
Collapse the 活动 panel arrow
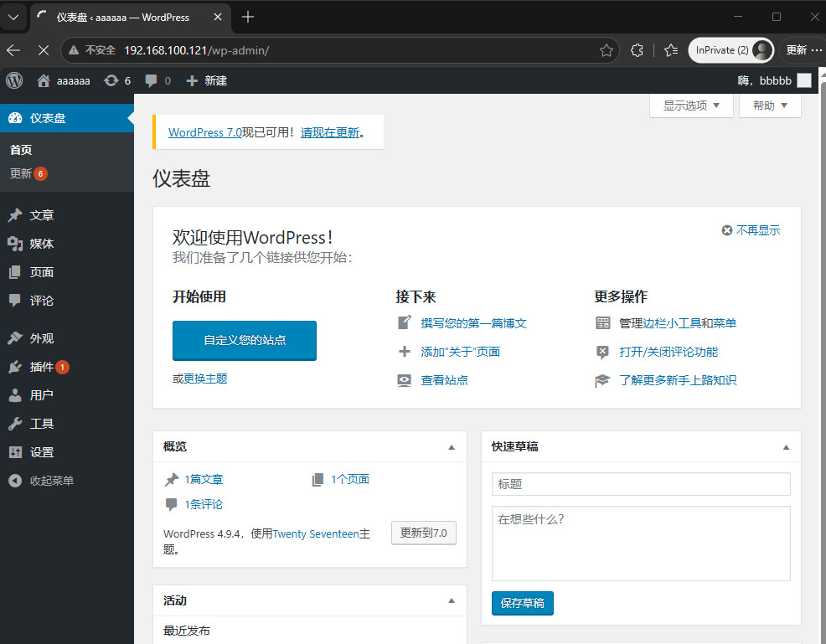[x=452, y=600]
